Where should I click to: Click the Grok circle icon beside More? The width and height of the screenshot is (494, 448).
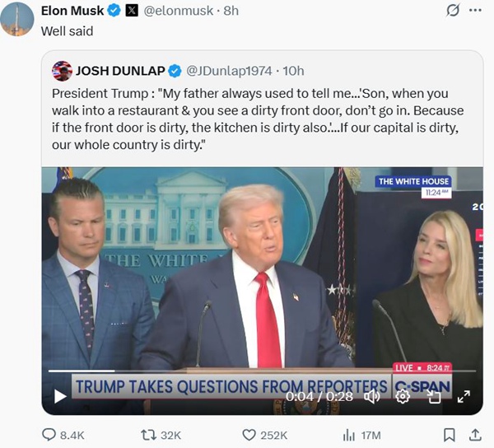[451, 11]
